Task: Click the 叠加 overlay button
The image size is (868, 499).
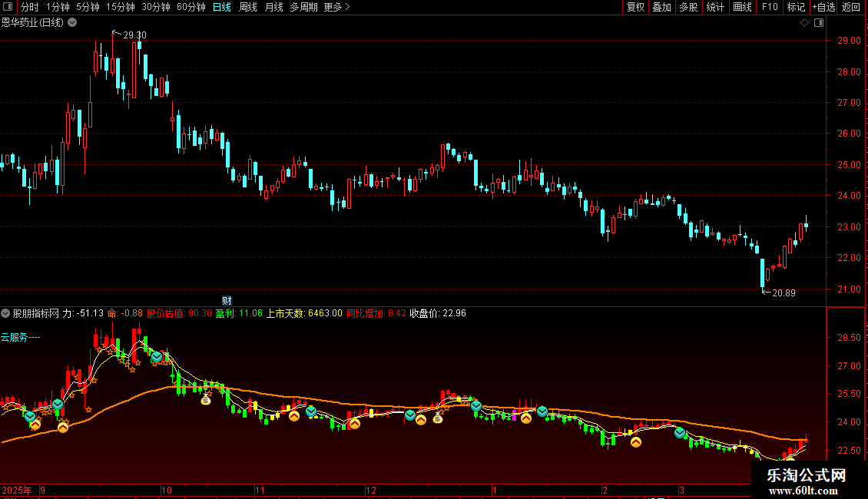Action: pyautogui.click(x=661, y=7)
